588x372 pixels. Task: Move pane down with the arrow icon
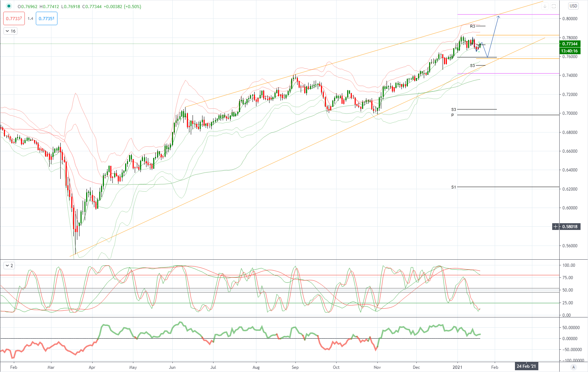tap(545, 6)
